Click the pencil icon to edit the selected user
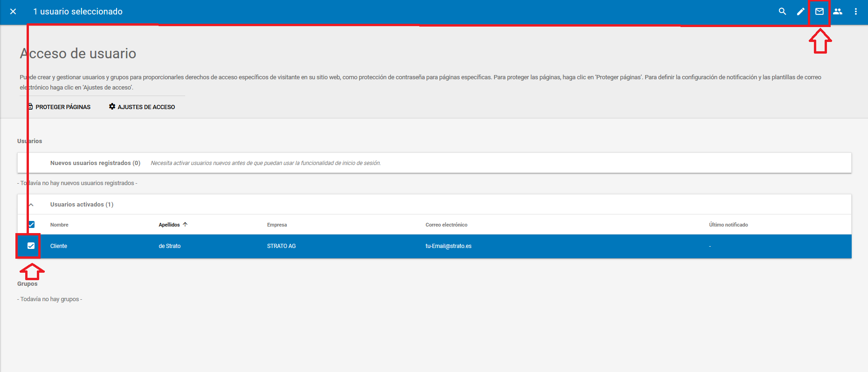Screen dimensions: 868x372 pyautogui.click(x=800, y=12)
